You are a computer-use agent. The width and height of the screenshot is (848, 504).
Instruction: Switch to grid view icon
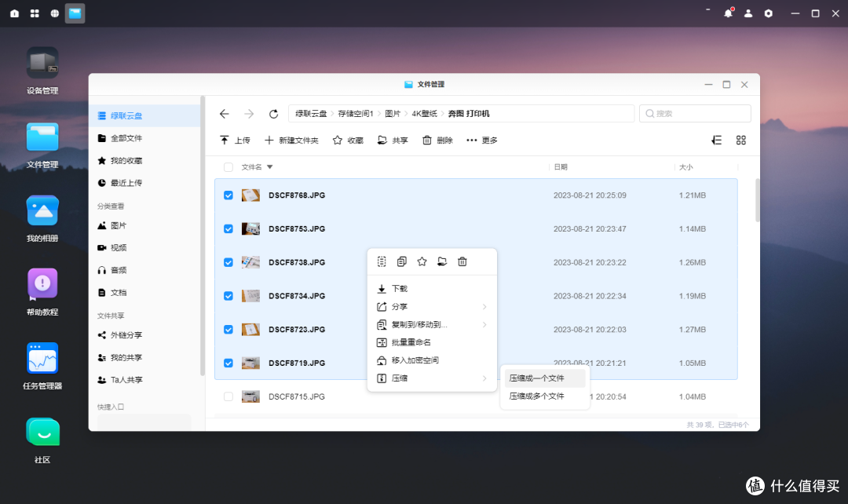(741, 140)
